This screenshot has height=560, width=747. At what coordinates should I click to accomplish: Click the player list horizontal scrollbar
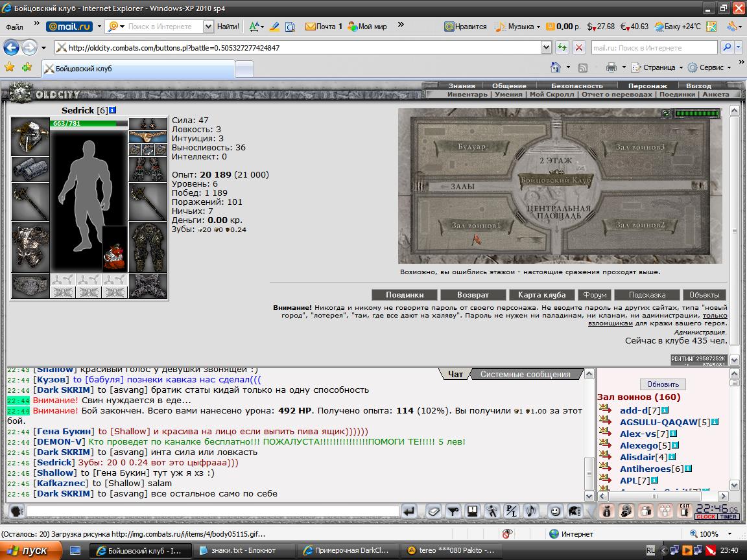pyautogui.click(x=663, y=496)
